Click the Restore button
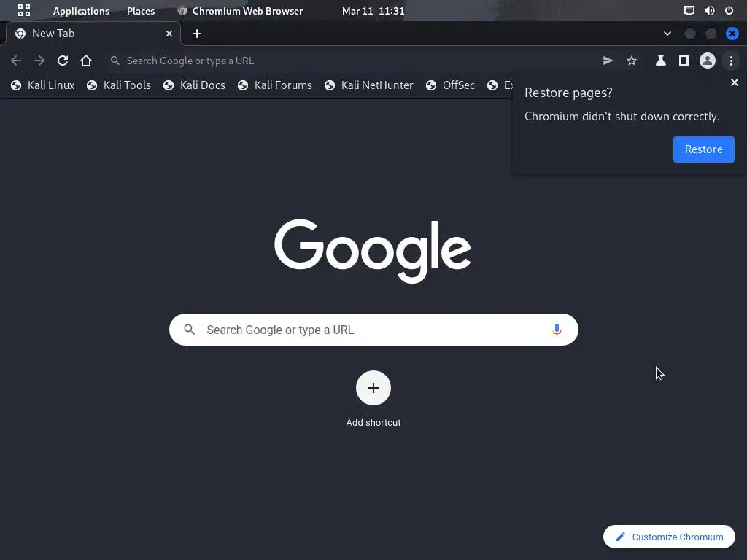The width and height of the screenshot is (747, 560). click(703, 149)
